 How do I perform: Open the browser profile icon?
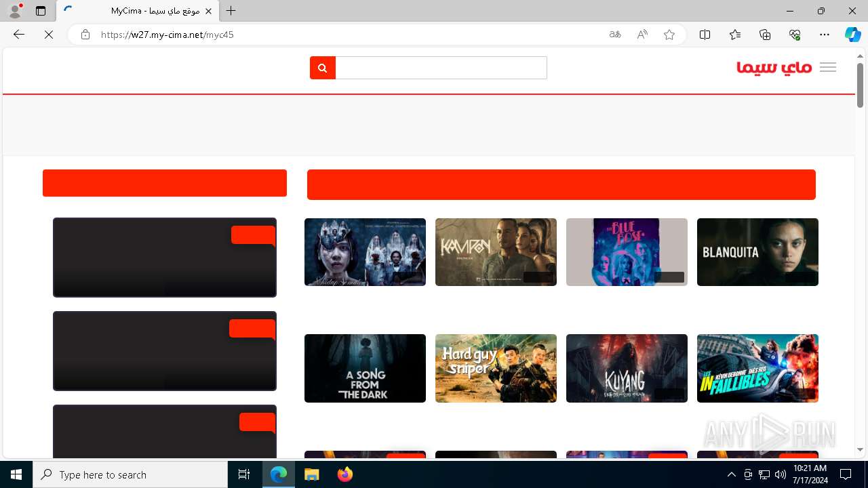click(14, 11)
